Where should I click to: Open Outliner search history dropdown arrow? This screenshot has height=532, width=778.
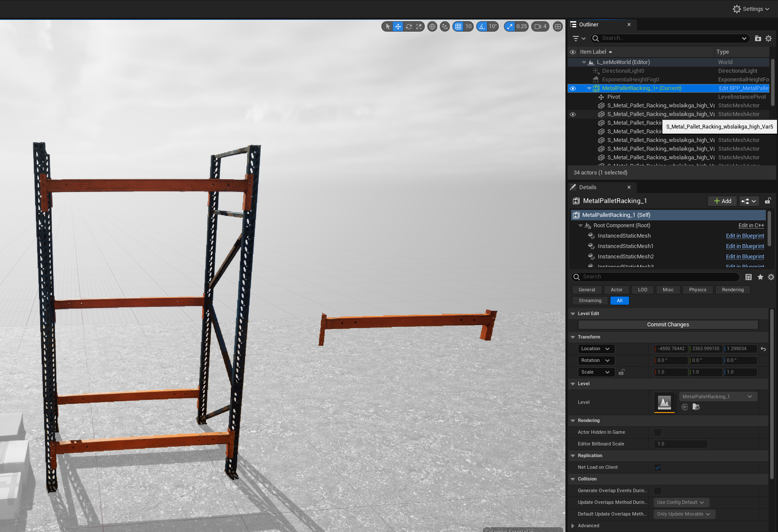744,39
